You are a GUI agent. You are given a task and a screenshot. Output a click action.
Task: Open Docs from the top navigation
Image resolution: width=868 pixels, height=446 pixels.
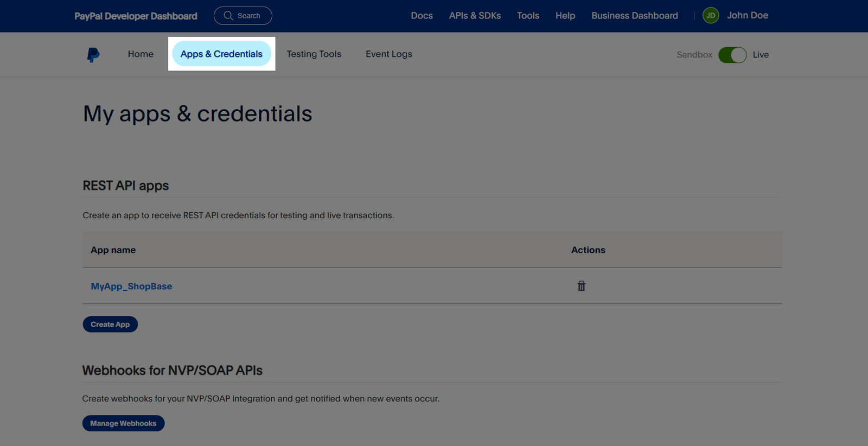pyautogui.click(x=422, y=16)
